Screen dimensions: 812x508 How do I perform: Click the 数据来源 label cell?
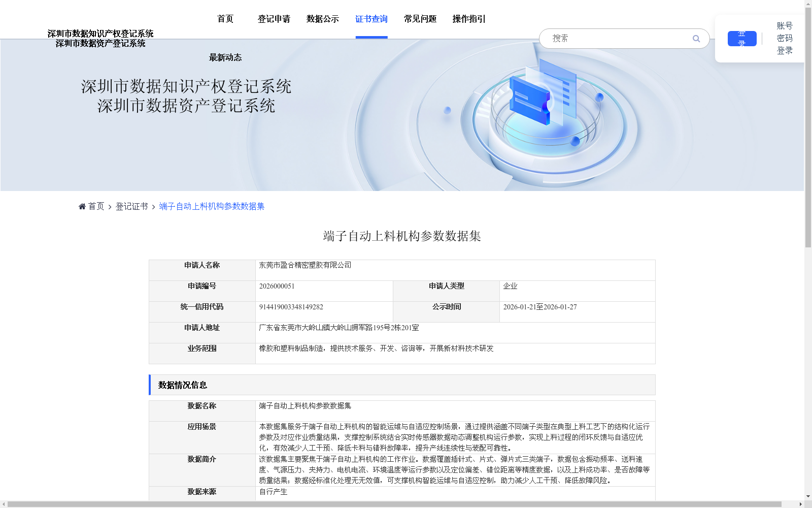click(202, 494)
